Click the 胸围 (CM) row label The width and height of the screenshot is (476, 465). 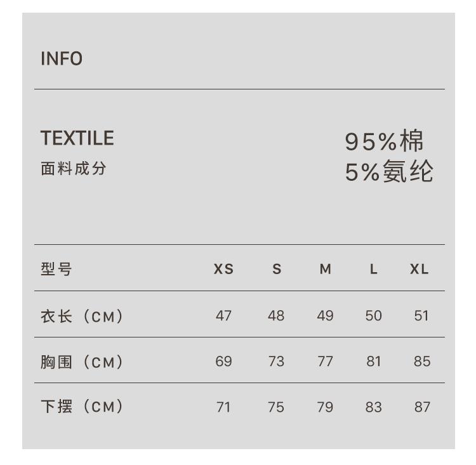82,362
